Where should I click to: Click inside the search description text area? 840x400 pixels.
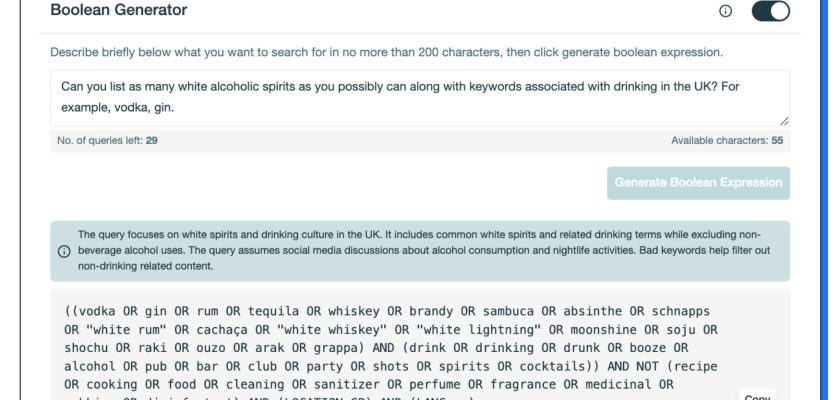[420, 97]
